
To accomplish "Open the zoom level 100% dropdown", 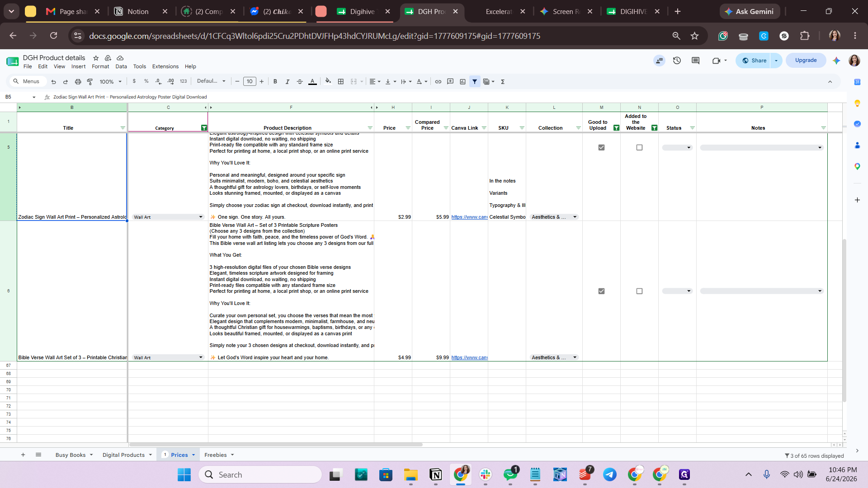I will 111,82.
